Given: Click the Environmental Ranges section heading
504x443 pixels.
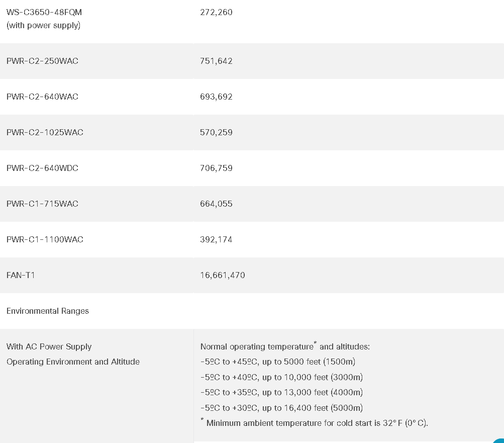Looking at the screenshot, I should (x=48, y=311).
